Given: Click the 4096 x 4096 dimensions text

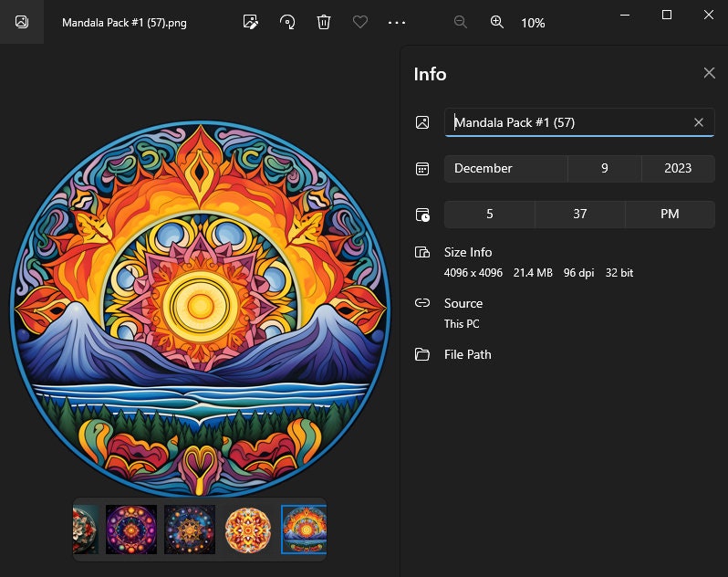Looking at the screenshot, I should pyautogui.click(x=473, y=273).
